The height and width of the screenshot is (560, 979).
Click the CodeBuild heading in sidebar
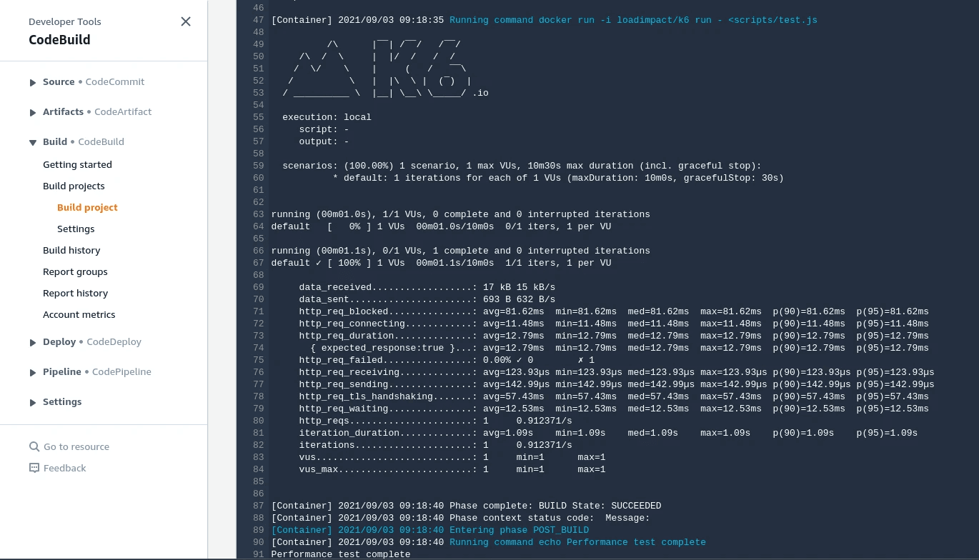point(59,40)
